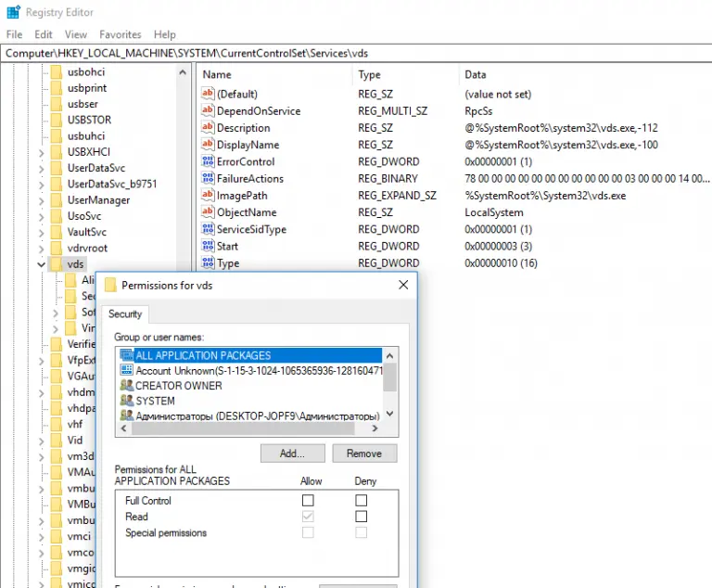Expand the UserManager tree node
712x588 pixels.
point(41,201)
